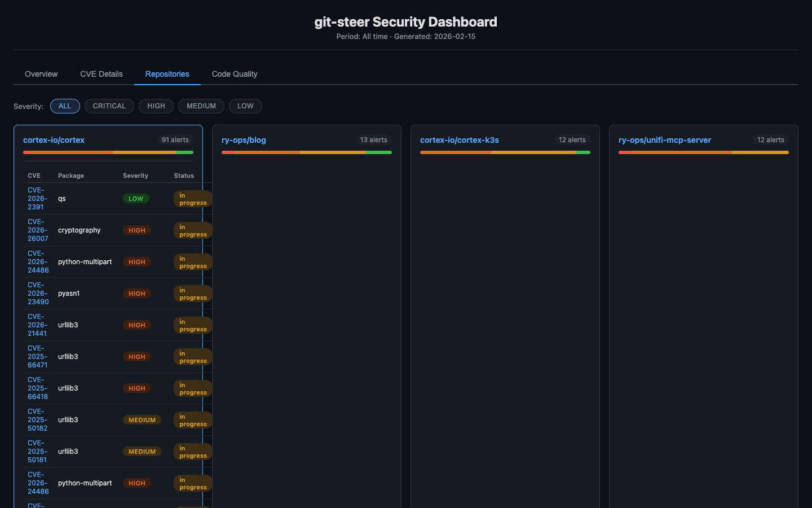Screen dimensions: 812x508
Task: Enable the HIGH severity filter
Action: [156, 106]
